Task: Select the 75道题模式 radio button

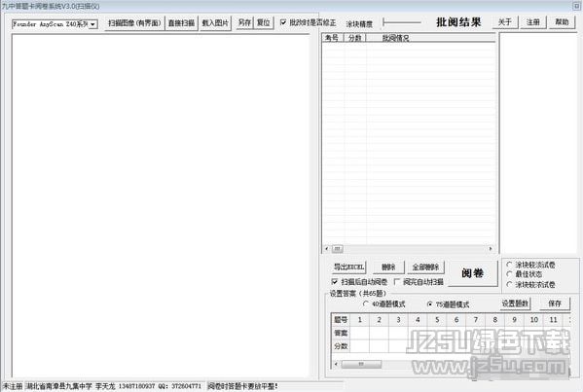Action: [x=430, y=303]
